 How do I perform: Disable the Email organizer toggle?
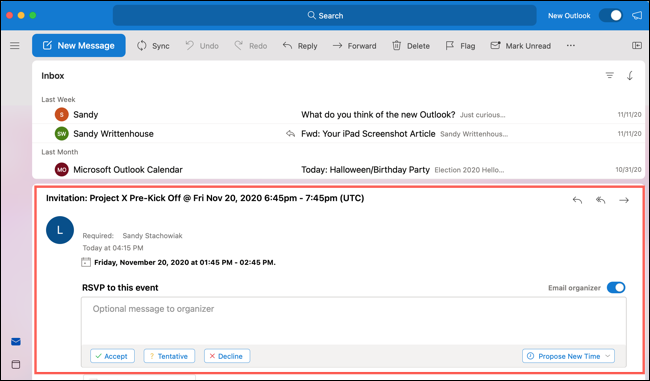click(616, 288)
